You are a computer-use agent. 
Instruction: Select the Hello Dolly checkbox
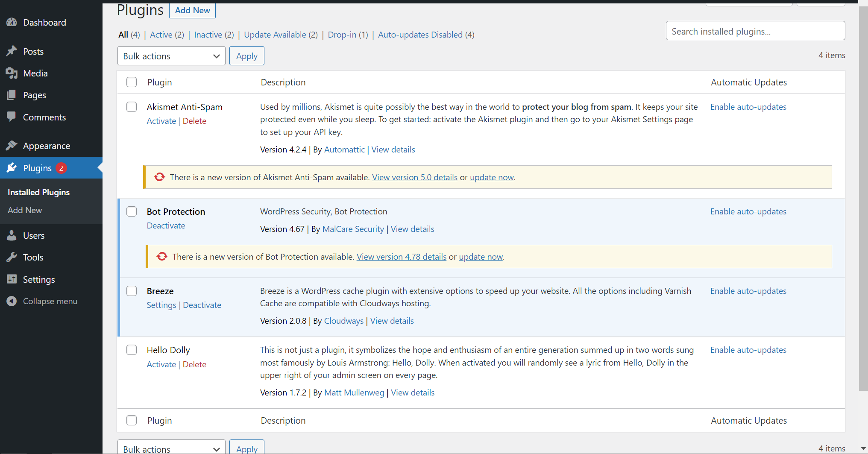(x=132, y=350)
